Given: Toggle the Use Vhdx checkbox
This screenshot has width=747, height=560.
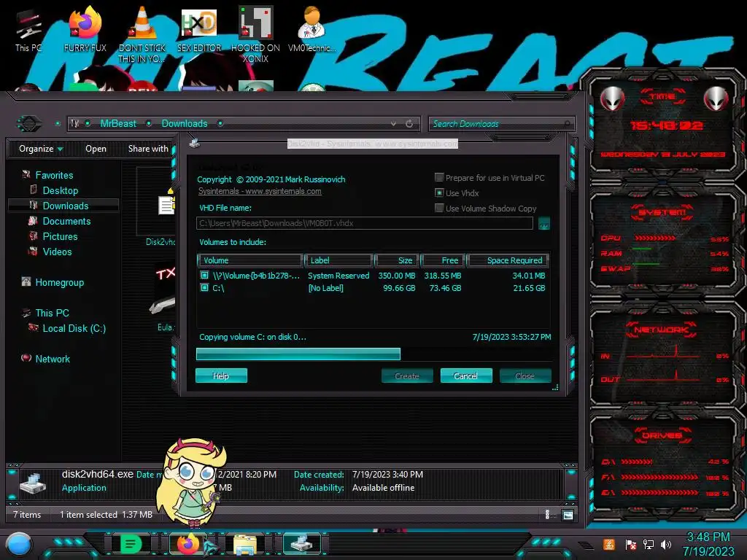Looking at the screenshot, I should 439,192.
